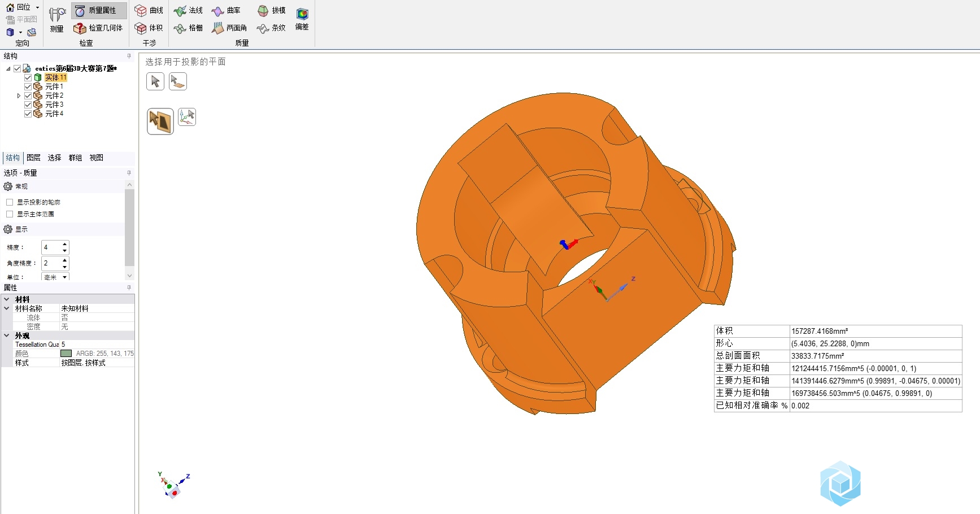The image size is (980, 514).
Task: Select the 两面角 dihedral angle tool
Action: click(230, 28)
